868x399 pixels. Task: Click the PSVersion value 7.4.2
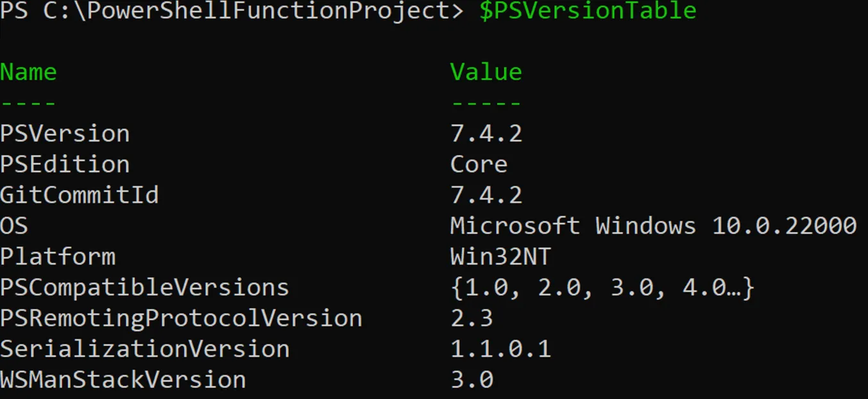coord(486,133)
